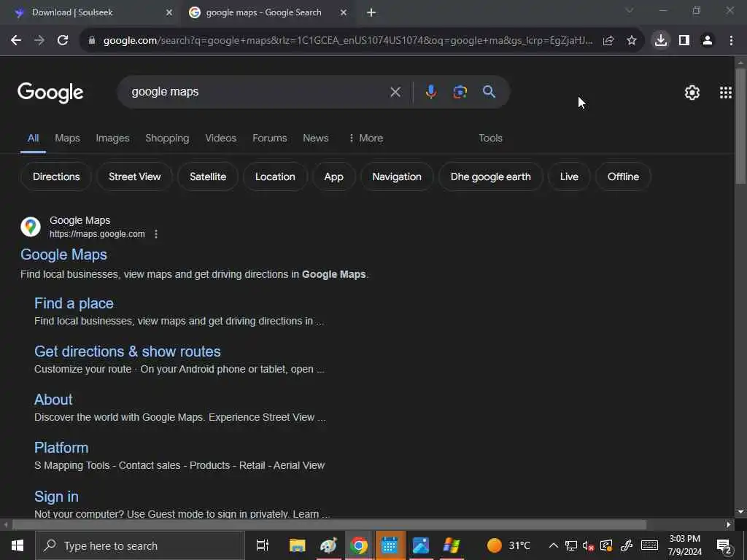The image size is (747, 560).
Task: Open the Sign in sitelink
Action: point(56,497)
